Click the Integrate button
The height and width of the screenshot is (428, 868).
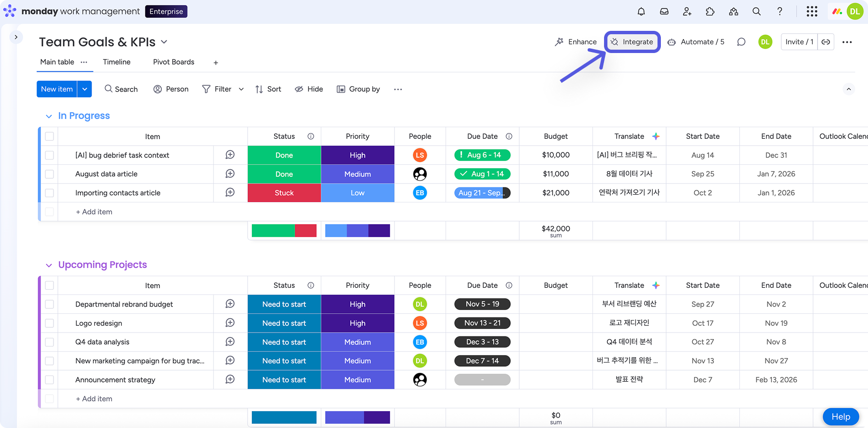click(x=632, y=42)
